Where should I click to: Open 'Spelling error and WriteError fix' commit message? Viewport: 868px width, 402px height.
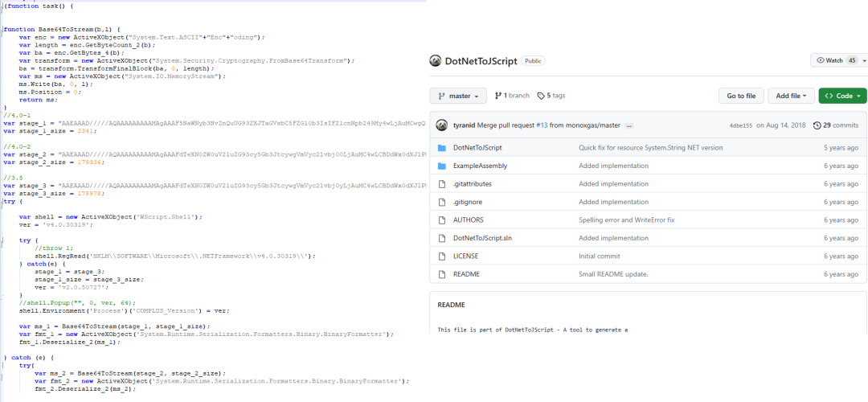tap(627, 219)
